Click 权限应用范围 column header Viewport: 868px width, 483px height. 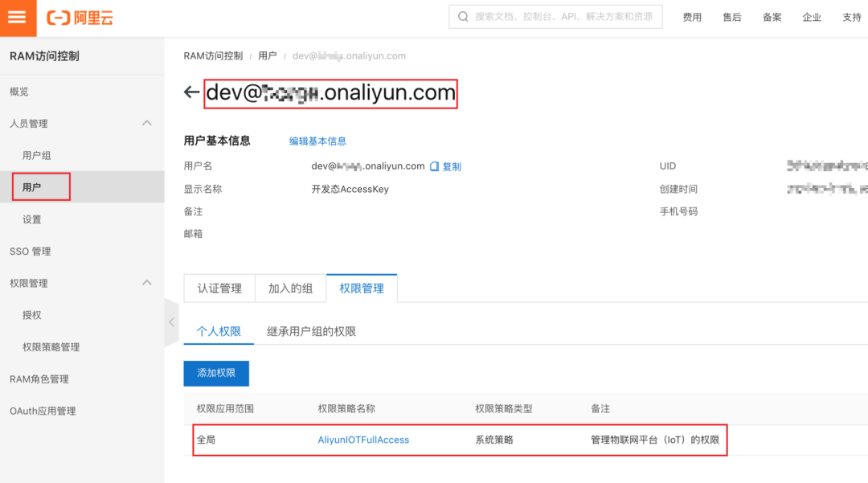[x=225, y=409]
